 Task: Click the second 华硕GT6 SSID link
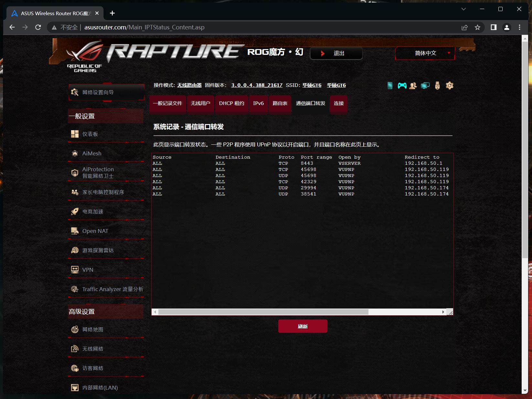tap(336, 85)
